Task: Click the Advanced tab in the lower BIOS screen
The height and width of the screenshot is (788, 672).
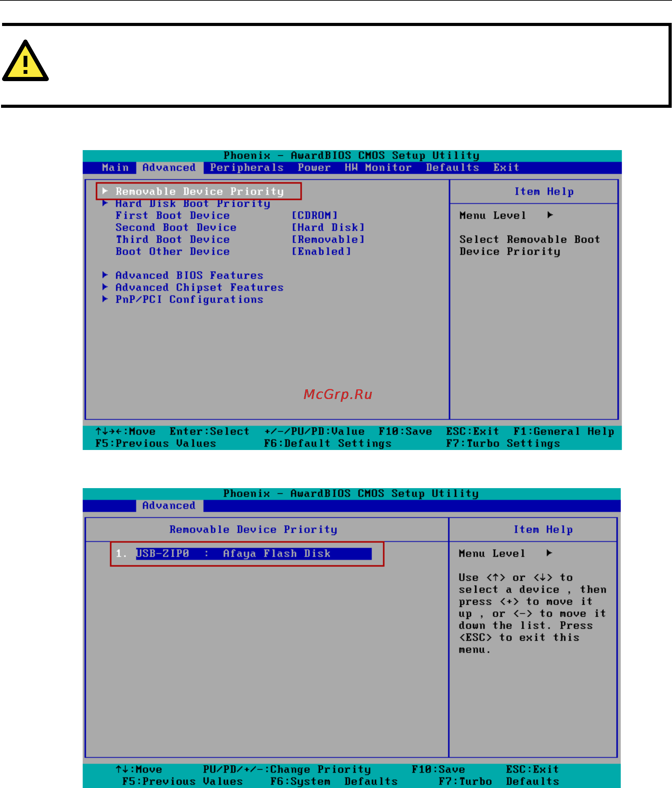Action: coord(169,505)
